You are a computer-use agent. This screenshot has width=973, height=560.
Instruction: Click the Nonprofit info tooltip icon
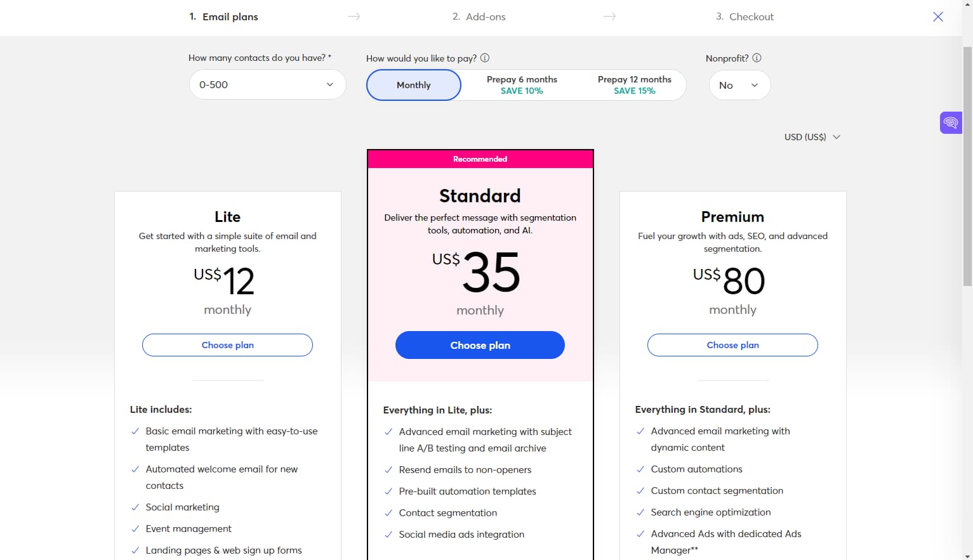(757, 58)
